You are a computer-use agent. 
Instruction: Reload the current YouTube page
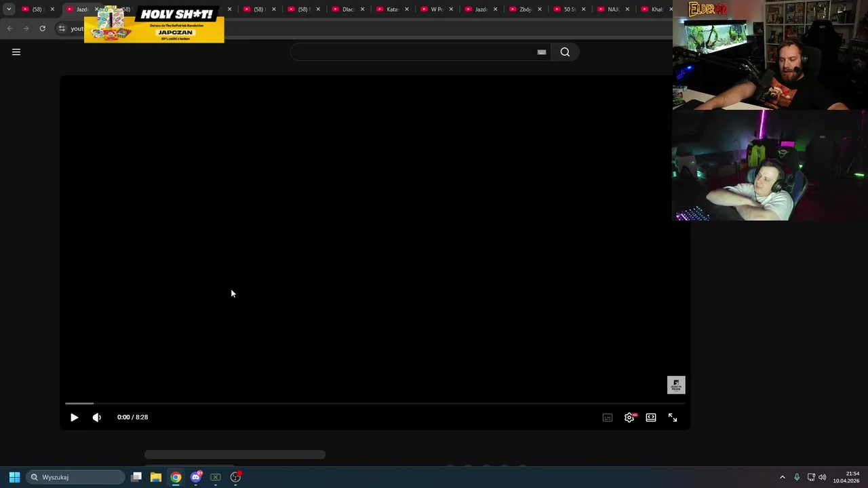point(42,28)
